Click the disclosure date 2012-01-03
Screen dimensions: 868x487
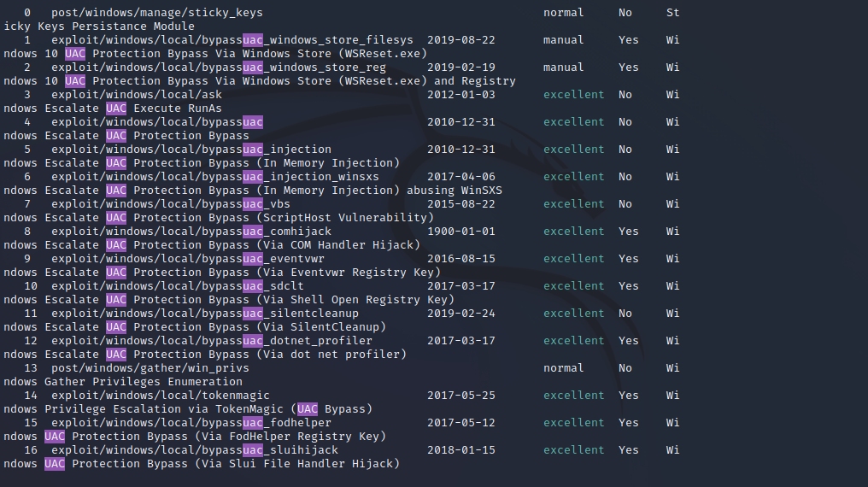click(x=461, y=95)
